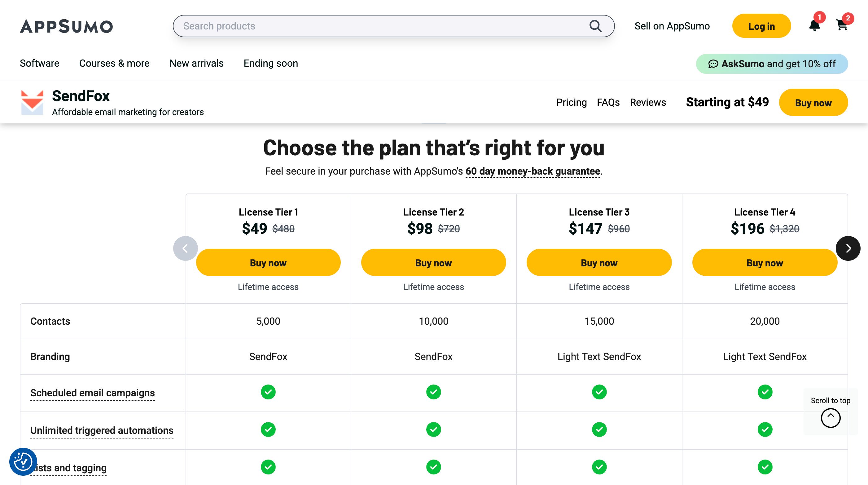Open Courses & more menu
868x485 pixels.
pos(114,63)
